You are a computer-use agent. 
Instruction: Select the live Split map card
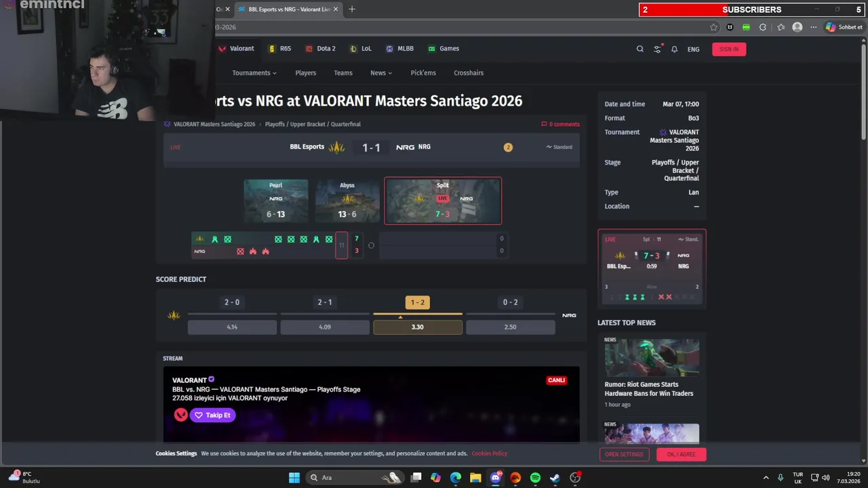[443, 201]
